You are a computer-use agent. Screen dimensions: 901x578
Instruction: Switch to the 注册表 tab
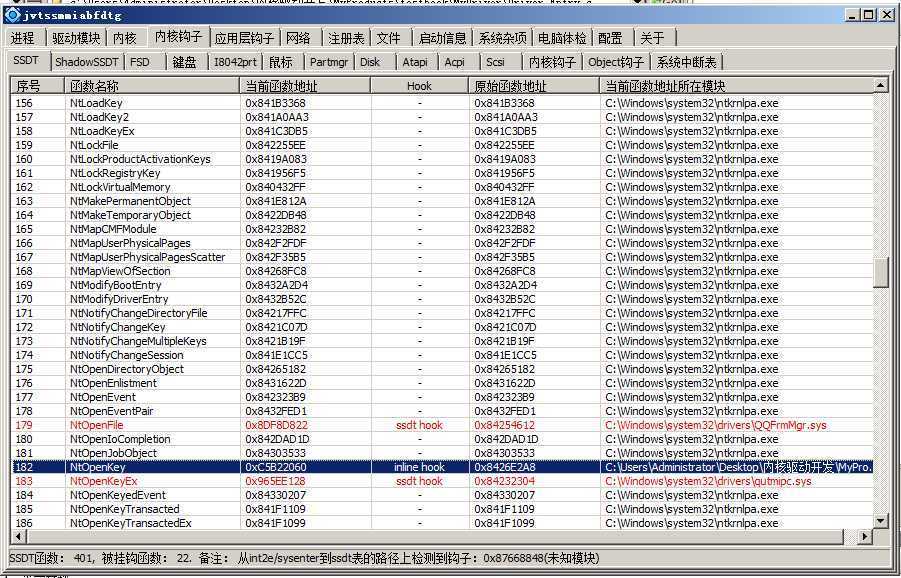coord(346,38)
